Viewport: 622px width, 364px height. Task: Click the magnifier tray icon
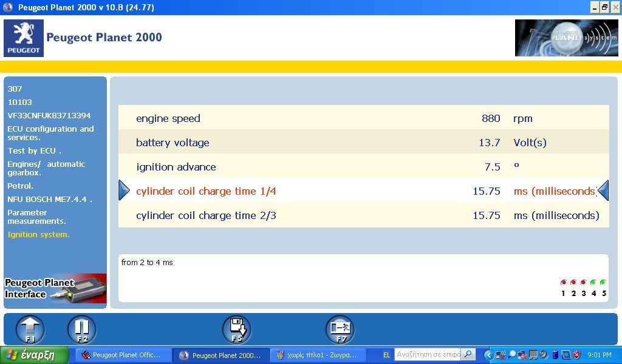click(x=512, y=355)
